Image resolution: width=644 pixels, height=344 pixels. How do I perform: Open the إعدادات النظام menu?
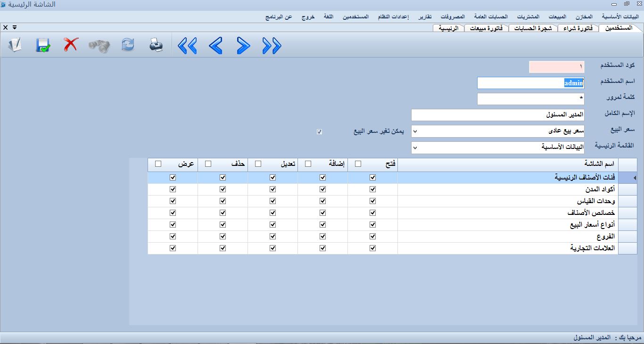(x=393, y=16)
